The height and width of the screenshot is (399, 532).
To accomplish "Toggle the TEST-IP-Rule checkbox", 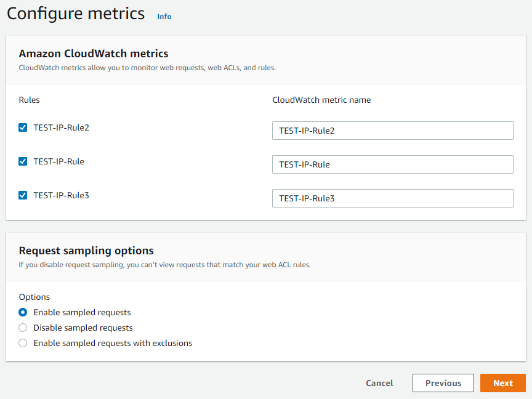I will 23,161.
